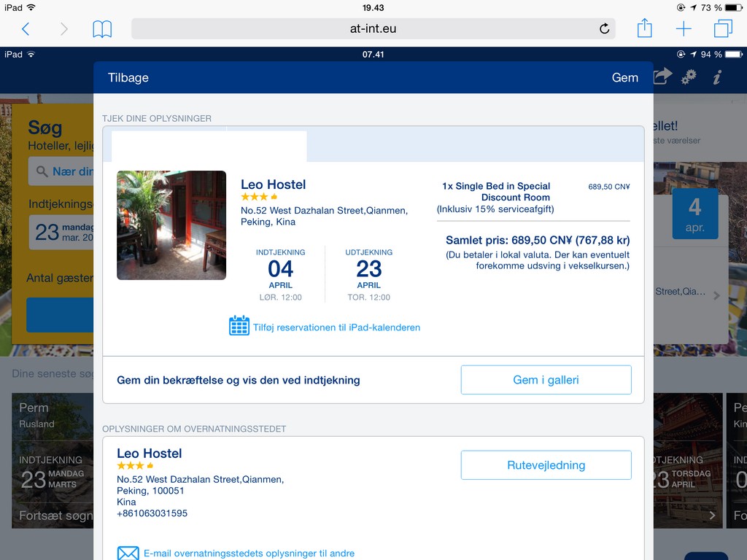Tap the 'Antal gæster' field in background
The image size is (747, 560).
(x=60, y=278)
